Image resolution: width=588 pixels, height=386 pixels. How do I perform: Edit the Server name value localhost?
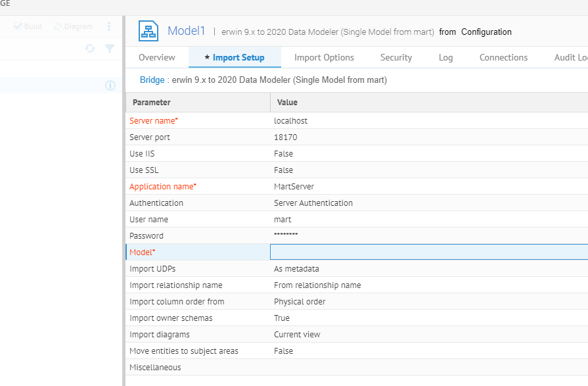(290, 121)
